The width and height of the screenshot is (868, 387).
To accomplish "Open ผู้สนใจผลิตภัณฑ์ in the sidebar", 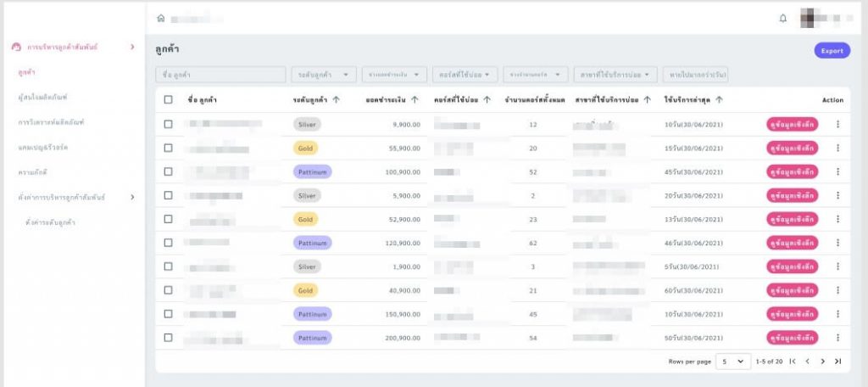I will click(42, 97).
